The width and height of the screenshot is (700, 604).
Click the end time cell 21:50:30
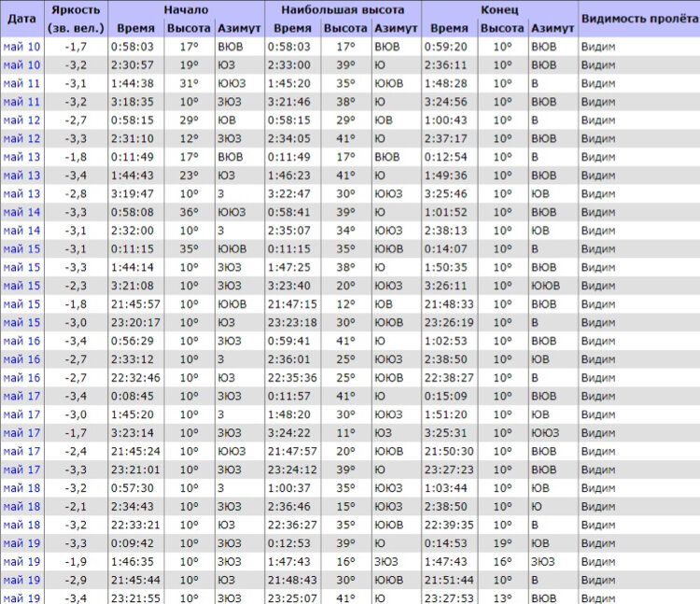tap(449, 451)
